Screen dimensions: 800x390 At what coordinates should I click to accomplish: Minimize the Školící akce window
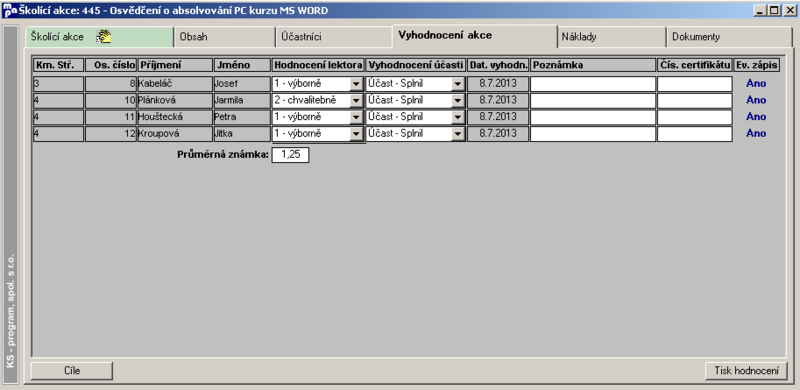(x=761, y=10)
